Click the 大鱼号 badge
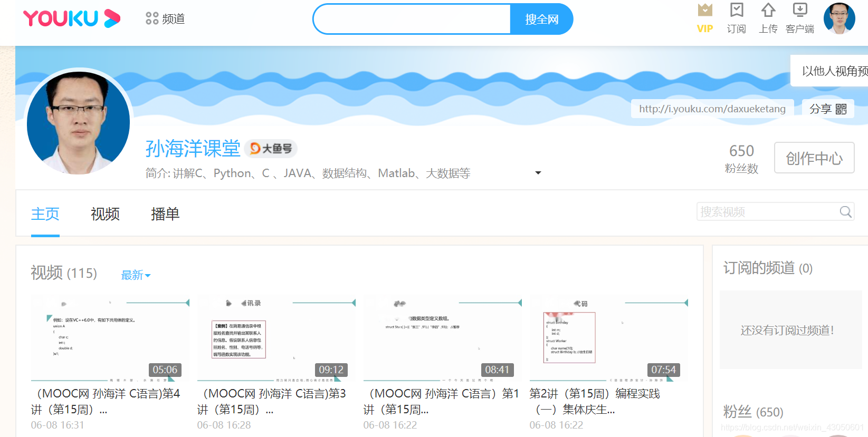The height and width of the screenshot is (437, 868). [271, 149]
